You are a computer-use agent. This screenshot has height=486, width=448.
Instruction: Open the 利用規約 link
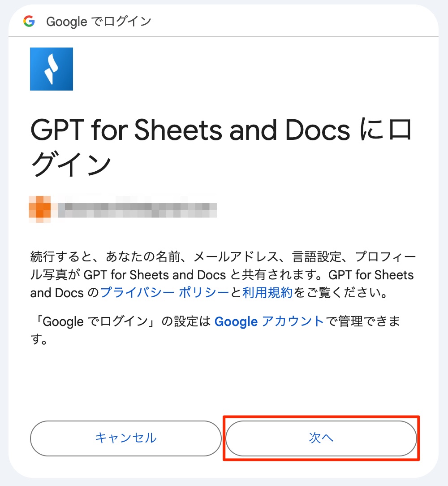pyautogui.click(x=267, y=293)
